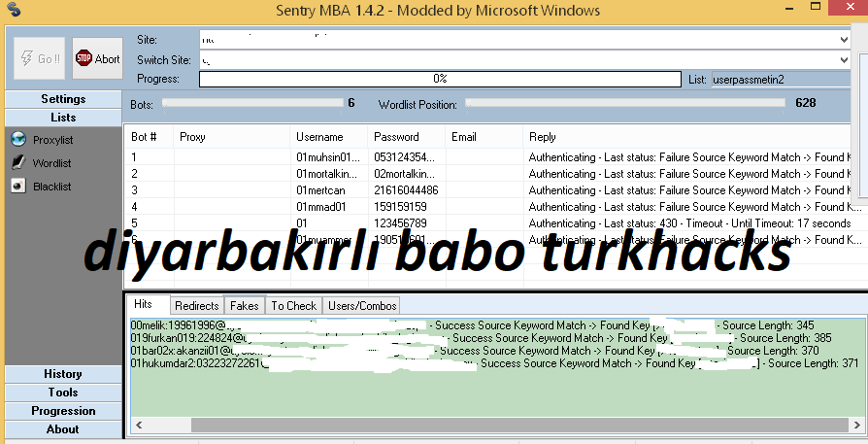Screen dimensions: 868x444
Task: Select the bot number 1 row cell
Action: (149, 157)
